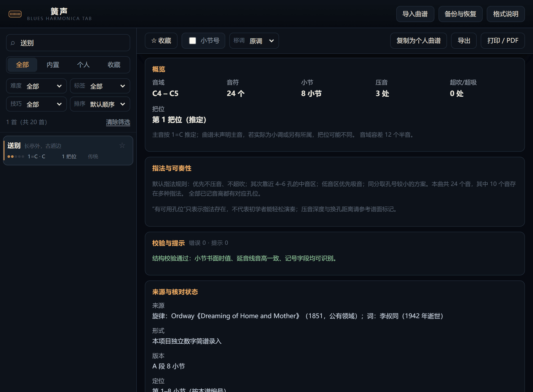Open the 难度 filter dropdown
The image size is (533, 392).
pyautogui.click(x=37, y=86)
